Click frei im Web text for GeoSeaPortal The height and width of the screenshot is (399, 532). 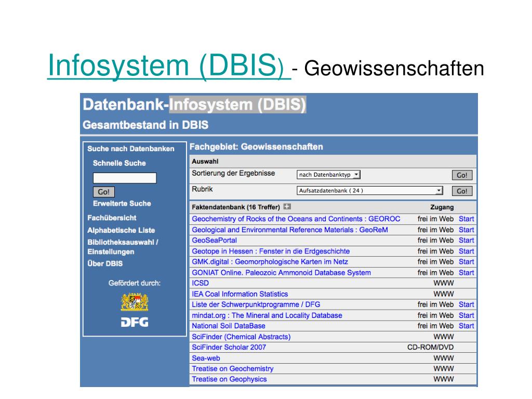click(x=435, y=240)
